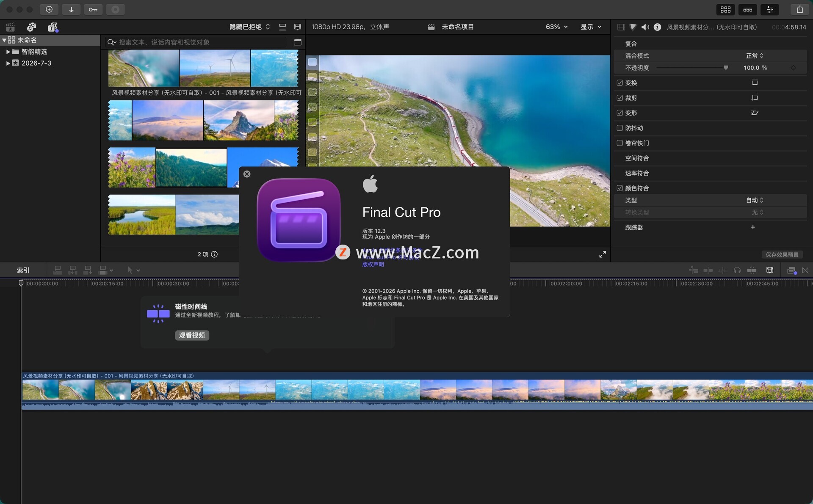
Task: Toggle solo headphones button
Action: click(737, 270)
